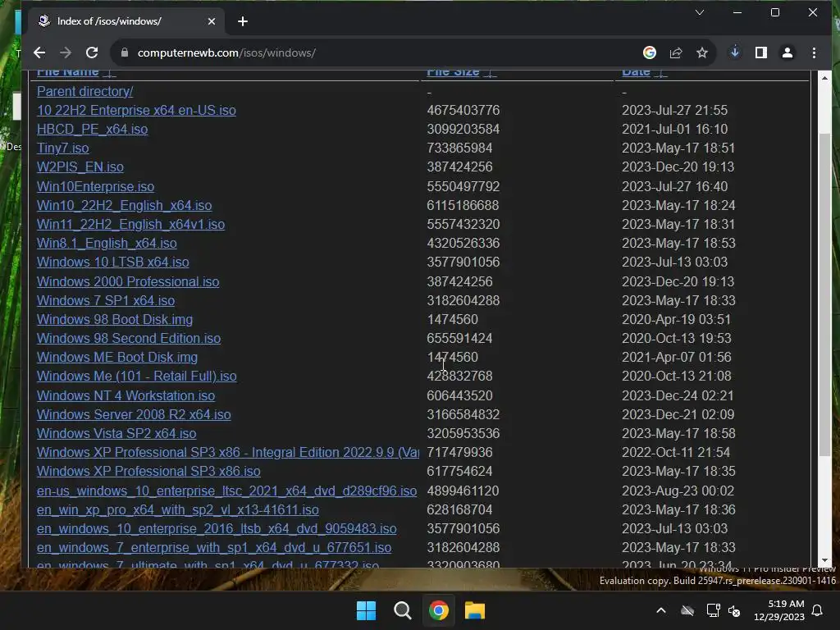Select the Index of /isos/windows/ tab
840x630 pixels.
point(126,21)
